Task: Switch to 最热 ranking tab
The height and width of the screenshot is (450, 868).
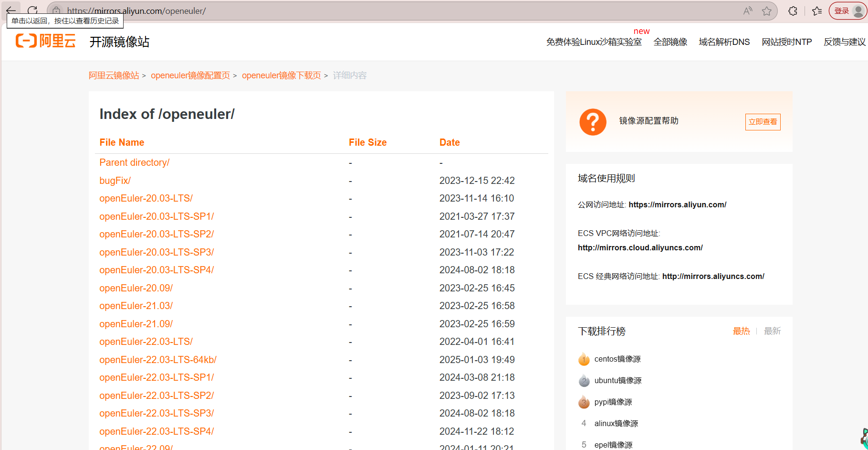Action: (x=742, y=331)
